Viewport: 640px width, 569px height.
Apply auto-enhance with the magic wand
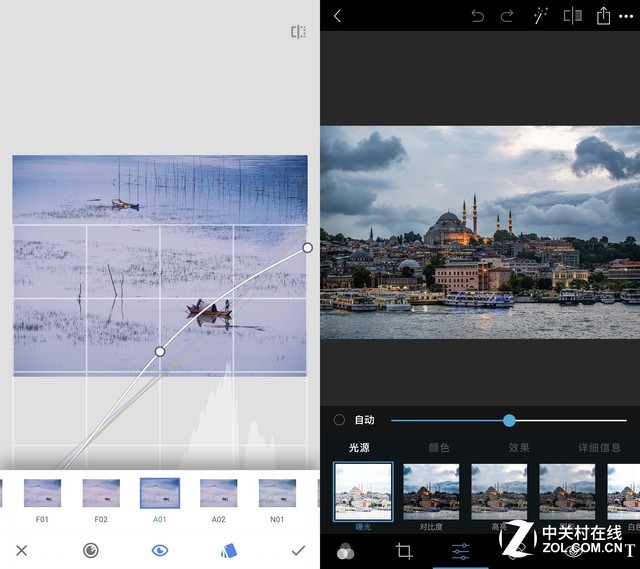[x=540, y=16]
